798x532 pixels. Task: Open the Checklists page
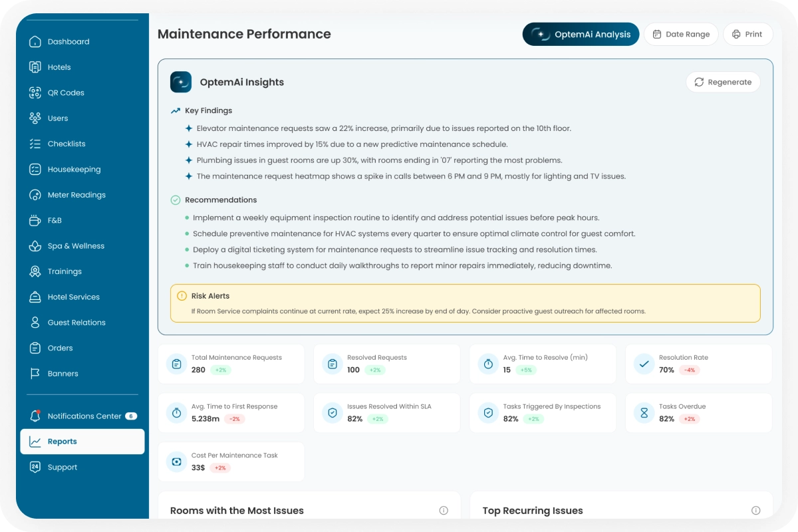click(x=66, y=144)
